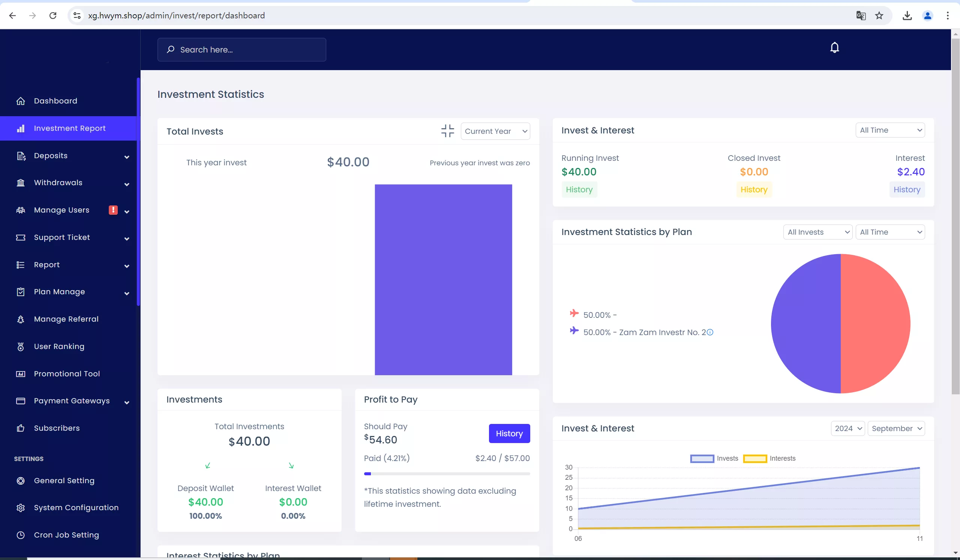Click the browser reload icon
Screen dimensions: 960x560
[53, 16]
